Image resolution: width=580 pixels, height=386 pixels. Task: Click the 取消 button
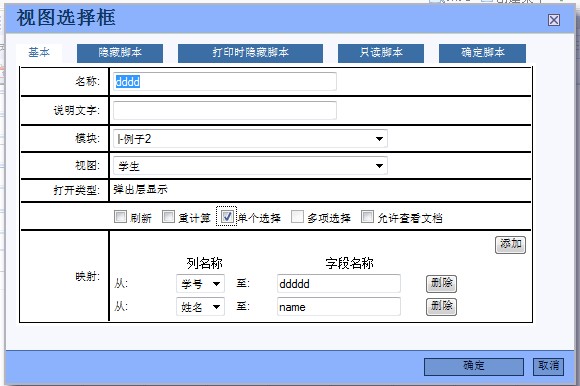[x=549, y=366]
